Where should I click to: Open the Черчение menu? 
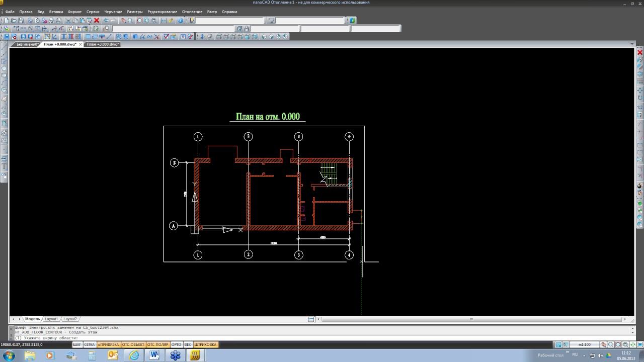(x=113, y=12)
